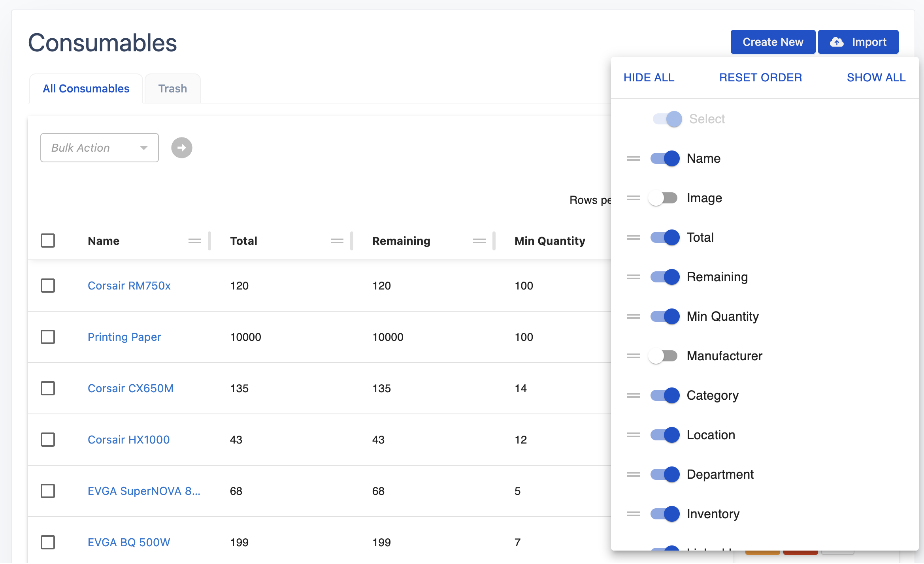The image size is (924, 564).
Task: Sort by the Remaining column header
Action: tap(401, 241)
